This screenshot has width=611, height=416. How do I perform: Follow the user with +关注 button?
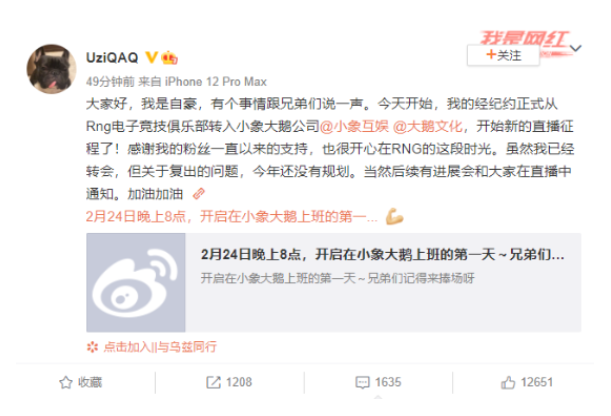[503, 55]
